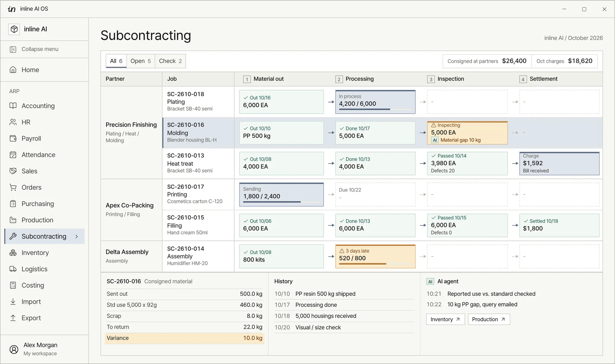The width and height of the screenshot is (615, 364).
Task: Click the Settled 10/18 $1,800 card
Action: click(559, 225)
